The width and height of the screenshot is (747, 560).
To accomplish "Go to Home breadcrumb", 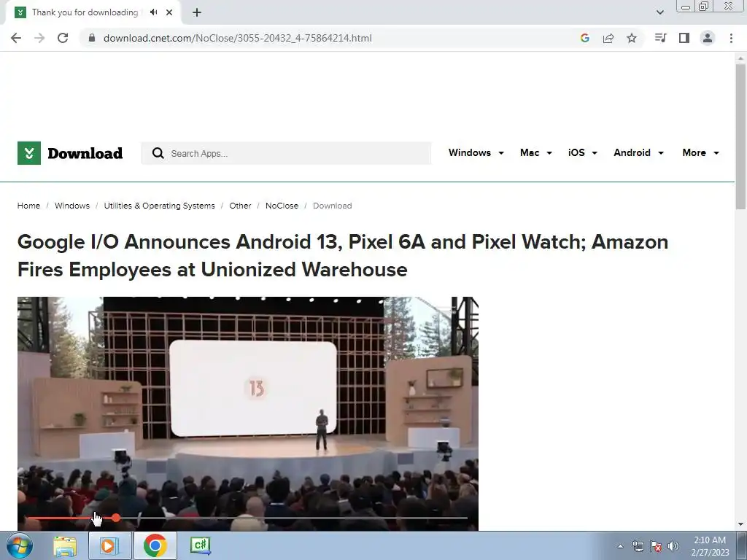I will [x=28, y=206].
